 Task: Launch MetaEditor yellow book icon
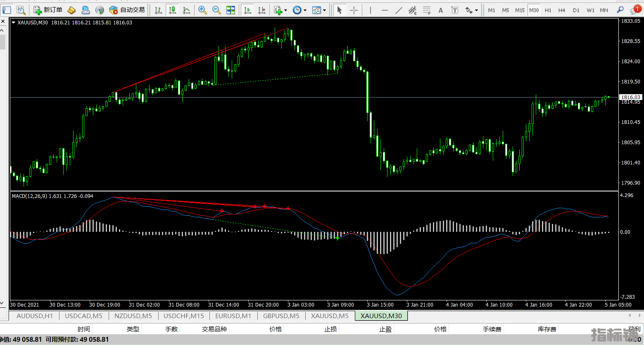tap(71, 10)
